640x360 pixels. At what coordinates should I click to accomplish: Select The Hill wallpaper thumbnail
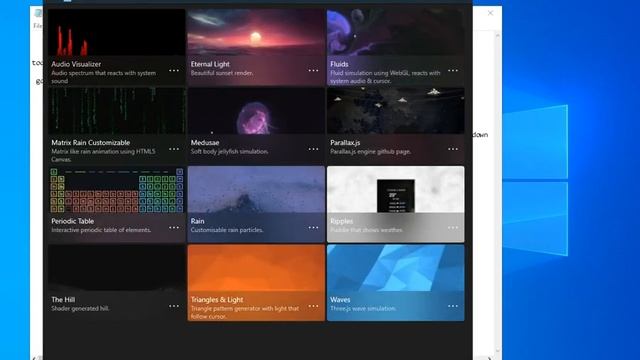tap(117, 268)
